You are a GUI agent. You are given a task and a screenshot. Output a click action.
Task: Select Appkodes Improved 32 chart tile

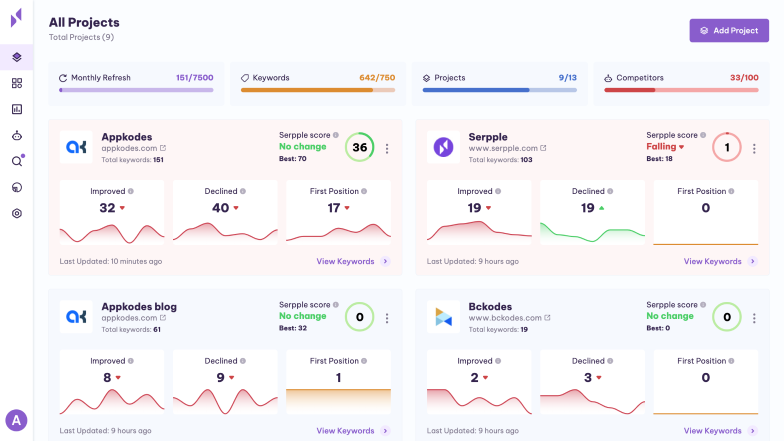pos(112,212)
